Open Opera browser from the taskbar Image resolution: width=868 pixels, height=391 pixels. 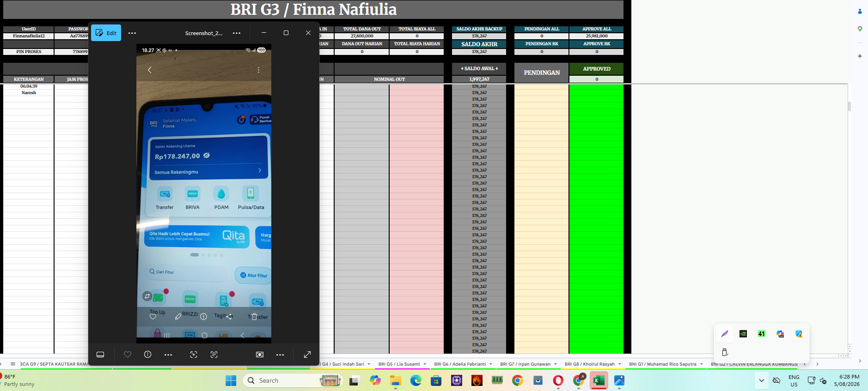click(x=558, y=380)
